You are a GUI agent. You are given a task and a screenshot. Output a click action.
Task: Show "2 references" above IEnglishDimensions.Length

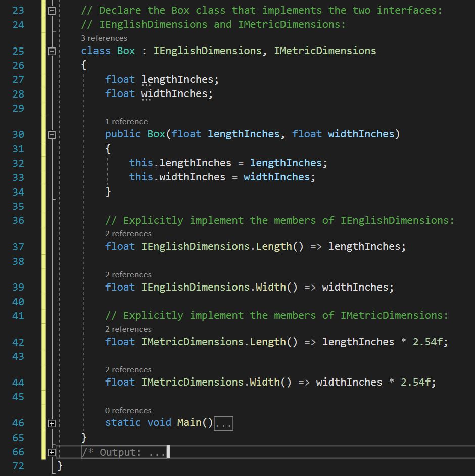[128, 233]
